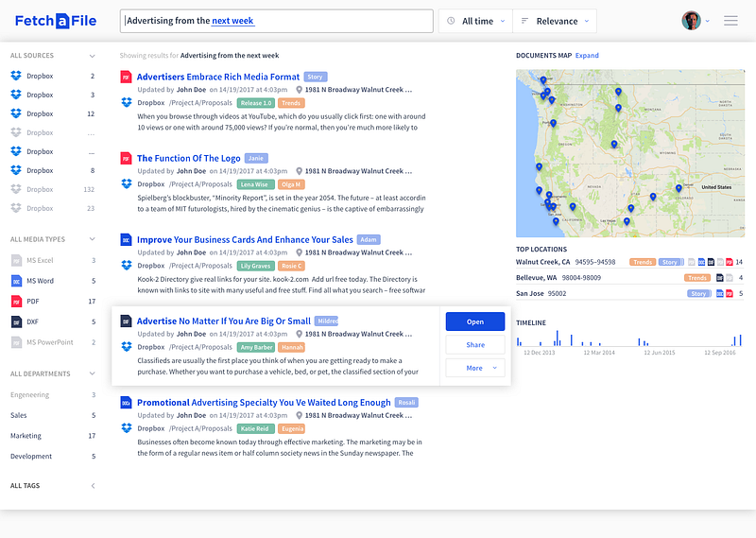The width and height of the screenshot is (756, 538).
Task: Click DXF icon of Advertise No Matter result
Action: click(x=126, y=321)
